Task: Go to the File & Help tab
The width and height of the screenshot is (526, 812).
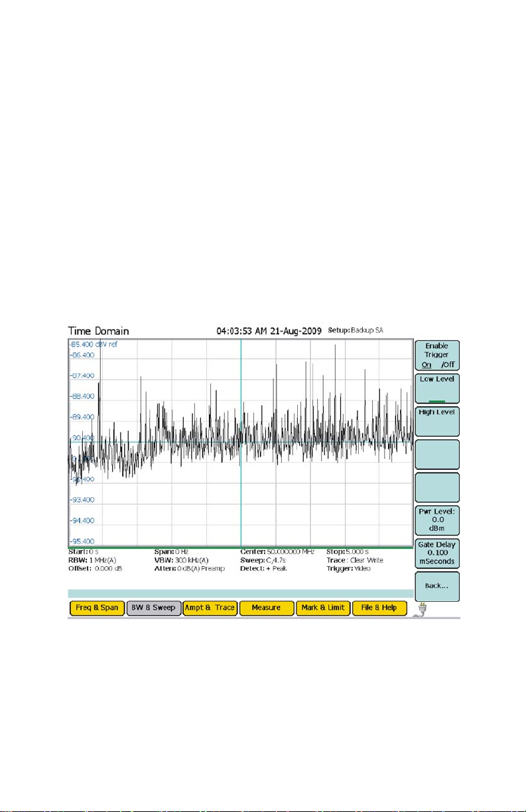Action: click(x=379, y=607)
